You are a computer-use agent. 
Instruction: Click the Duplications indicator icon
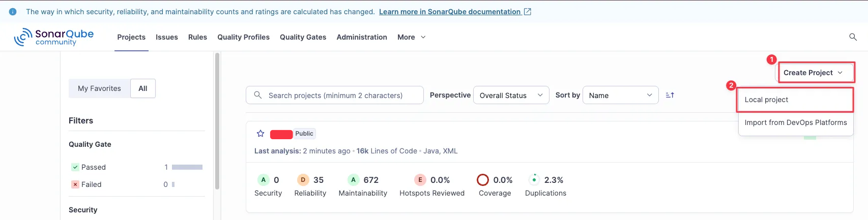534,180
